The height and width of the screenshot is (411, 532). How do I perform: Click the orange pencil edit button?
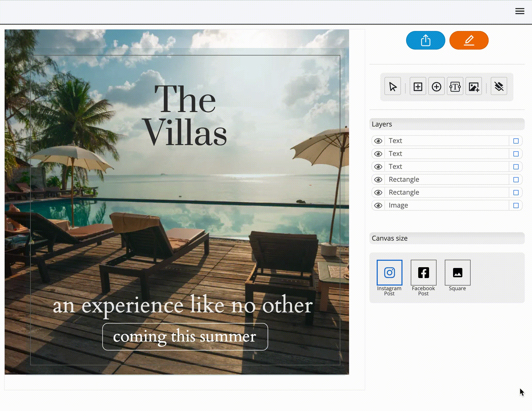pyautogui.click(x=469, y=40)
